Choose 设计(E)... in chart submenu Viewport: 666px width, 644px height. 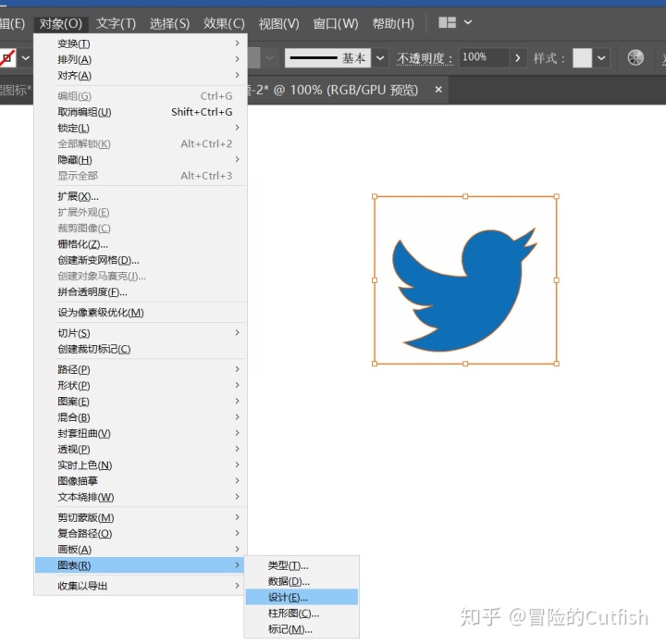click(302, 597)
